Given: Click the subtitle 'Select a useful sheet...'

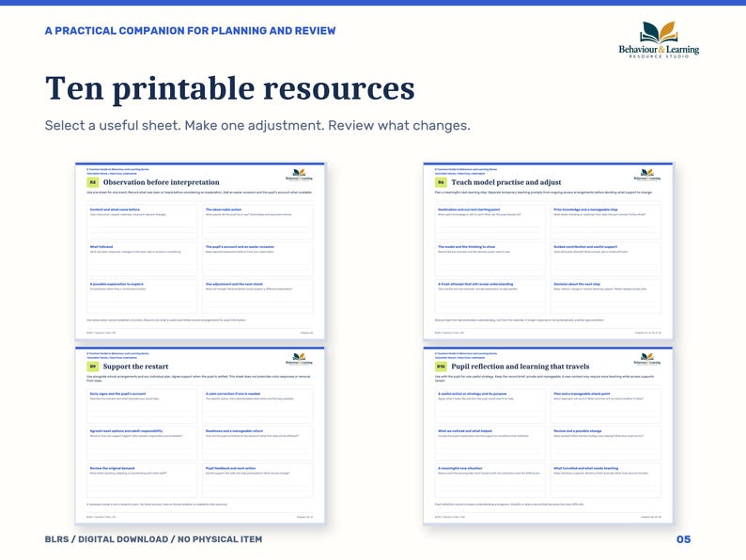Looking at the screenshot, I should point(257,126).
